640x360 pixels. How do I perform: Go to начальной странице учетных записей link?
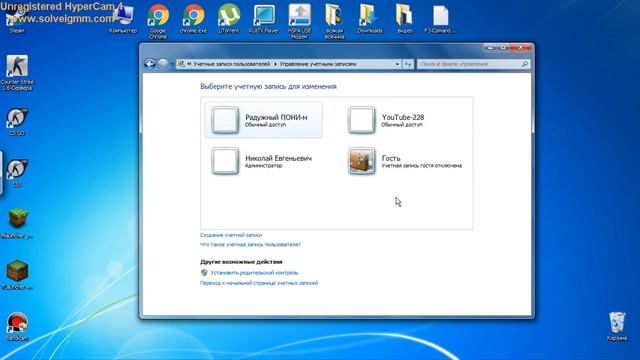pos(259,283)
